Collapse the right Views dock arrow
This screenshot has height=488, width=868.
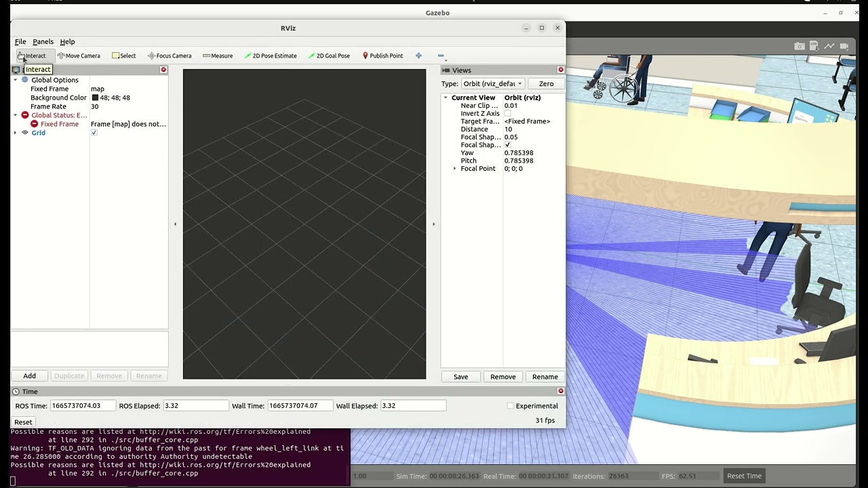pyautogui.click(x=433, y=224)
